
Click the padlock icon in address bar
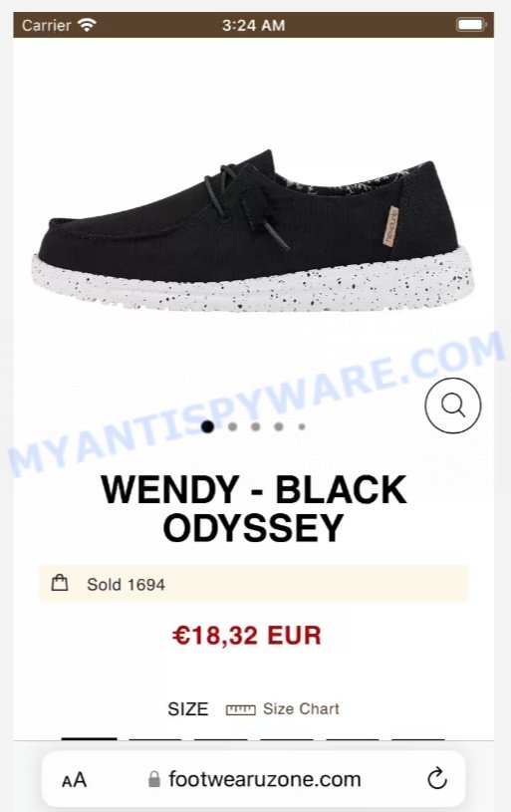click(153, 779)
